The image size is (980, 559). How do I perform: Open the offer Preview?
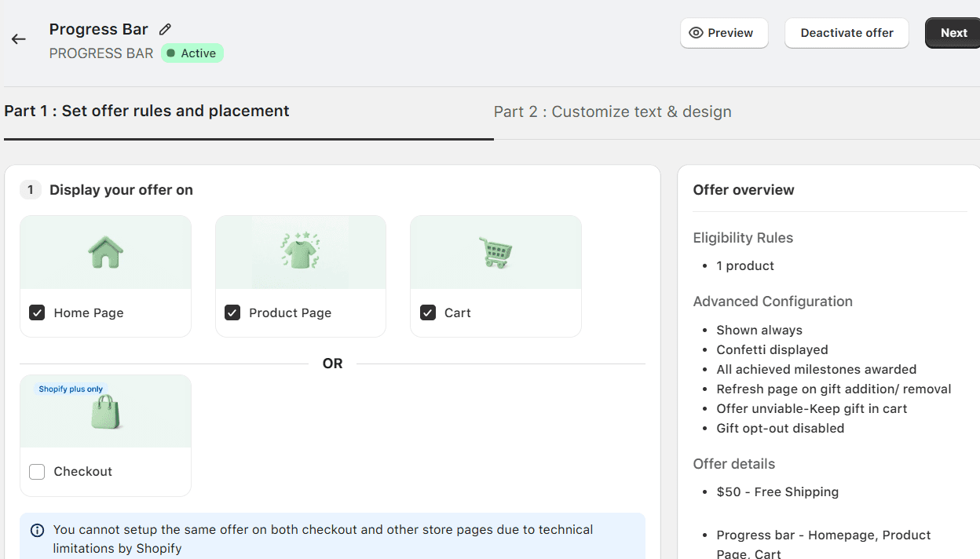point(723,32)
